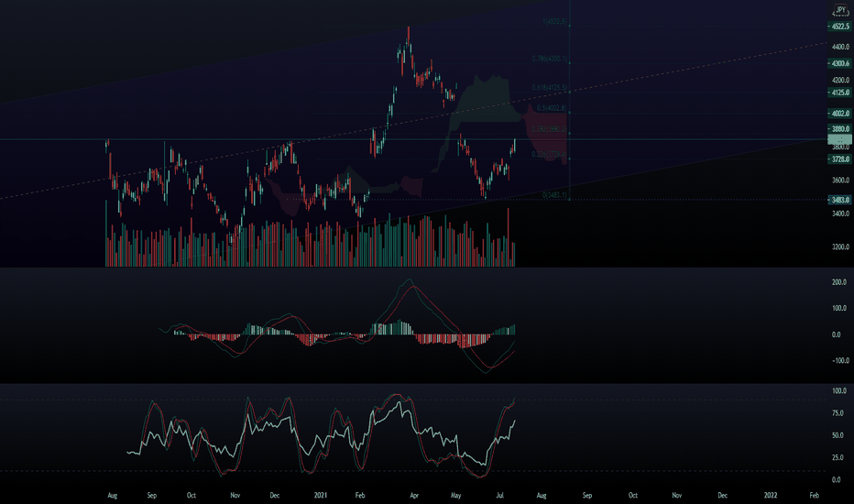
Task: Click the 4400.0 price scale value
Action: [840, 47]
